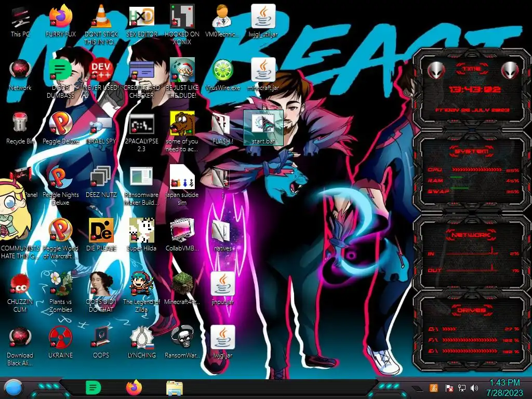532x399 pixels.
Task: Select the highlighted start.bat file
Action: (x=263, y=128)
